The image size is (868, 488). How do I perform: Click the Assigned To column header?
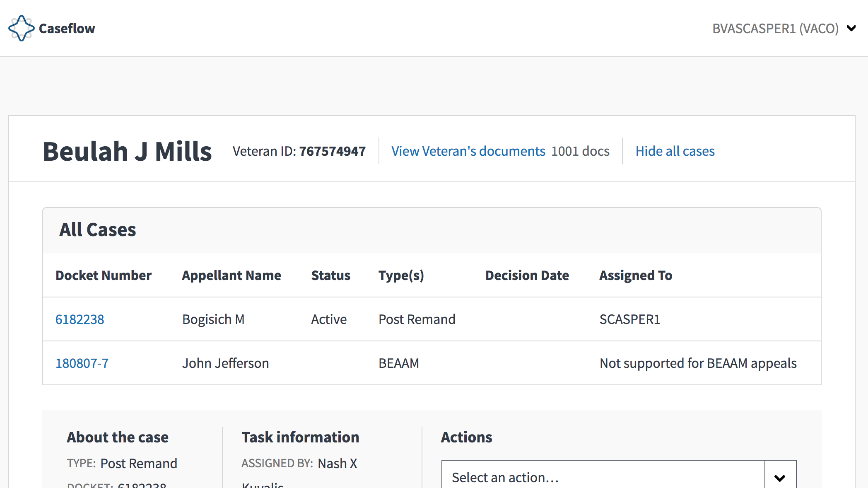pos(636,275)
